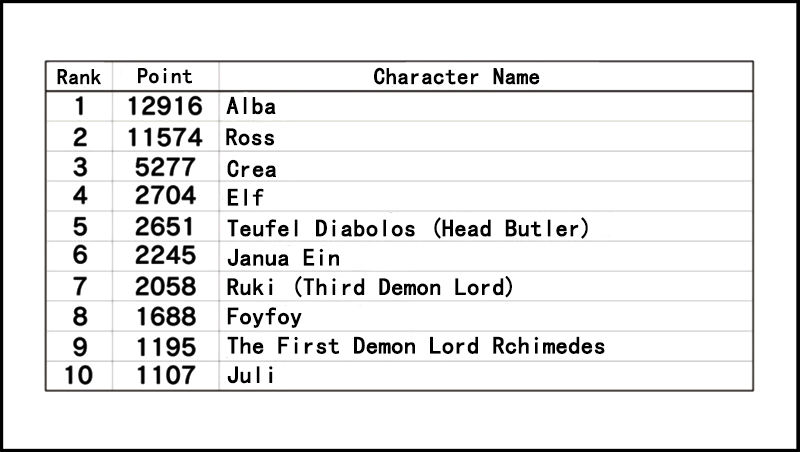Screen dimensions: 800x452
Task: Click the Elf character name
Action: pos(245,197)
